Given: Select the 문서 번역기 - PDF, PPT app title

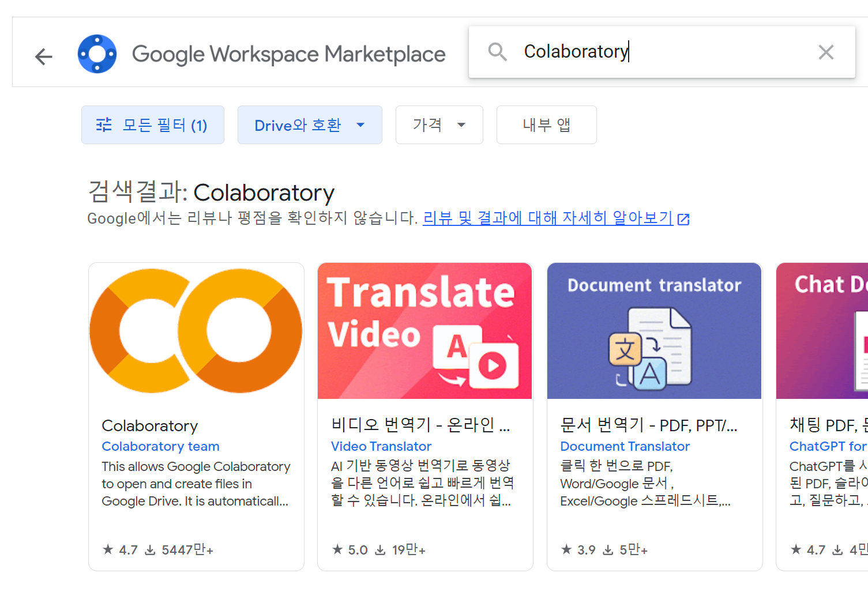Looking at the screenshot, I should 649,425.
